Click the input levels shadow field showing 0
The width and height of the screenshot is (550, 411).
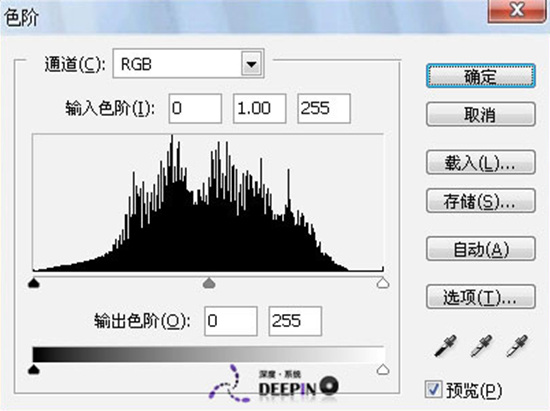195,108
